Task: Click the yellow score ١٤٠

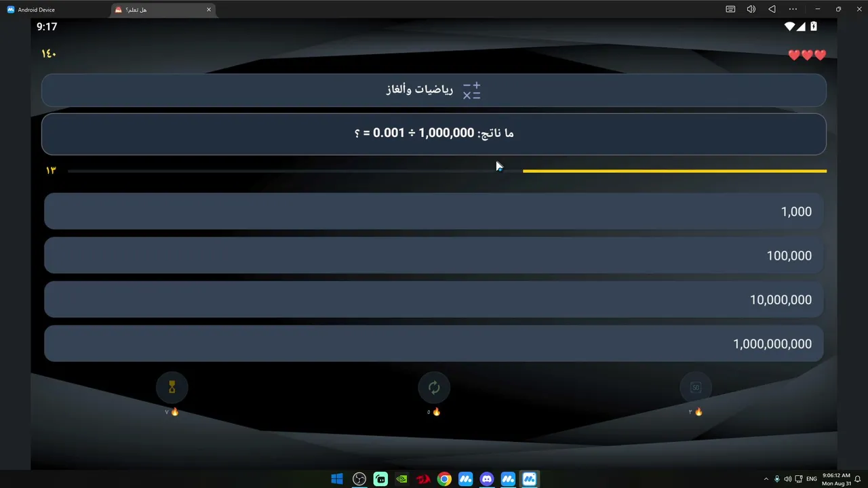Action: (x=49, y=54)
